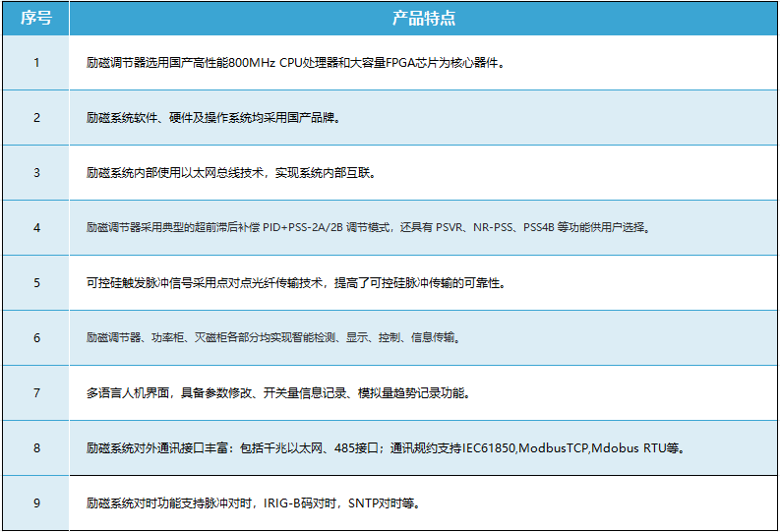Screen dimensions: 780x532
Task: Click the 点对点光纤传输技术 feature text
Action: (x=263, y=283)
